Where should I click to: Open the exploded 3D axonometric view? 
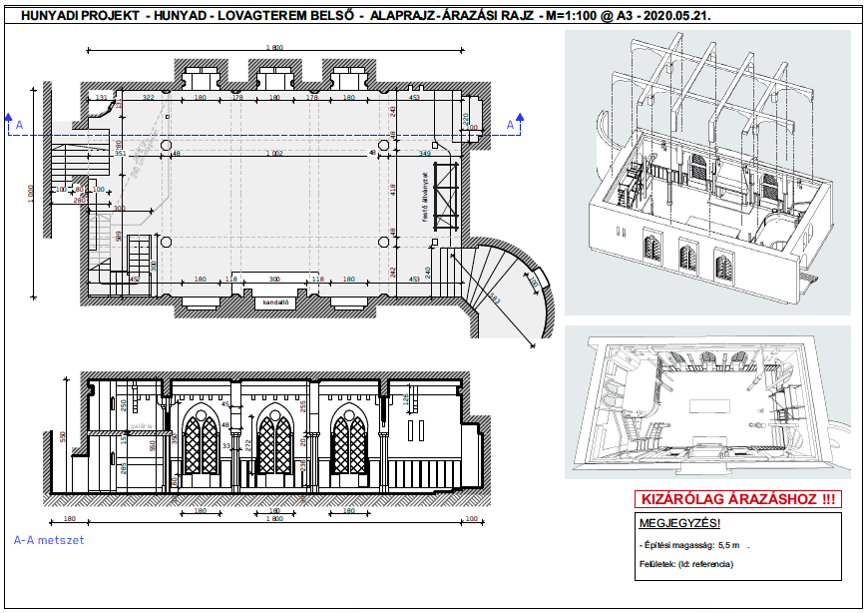pos(707,173)
